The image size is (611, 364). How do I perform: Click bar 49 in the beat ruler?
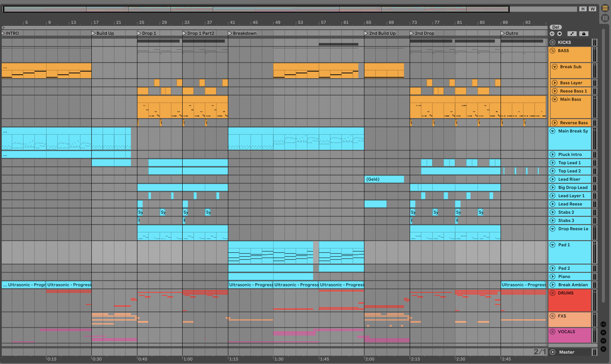[x=278, y=22]
